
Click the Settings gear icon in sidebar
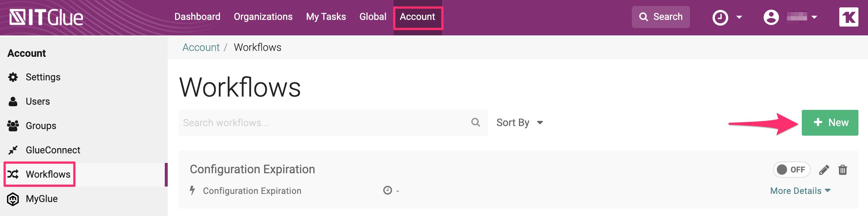pyautogui.click(x=13, y=77)
